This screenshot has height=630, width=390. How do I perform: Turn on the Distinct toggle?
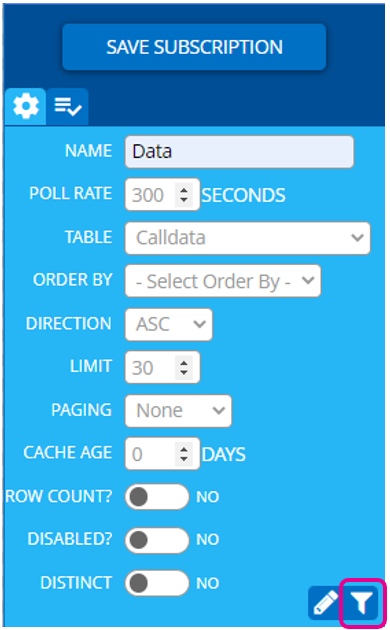[x=157, y=583]
